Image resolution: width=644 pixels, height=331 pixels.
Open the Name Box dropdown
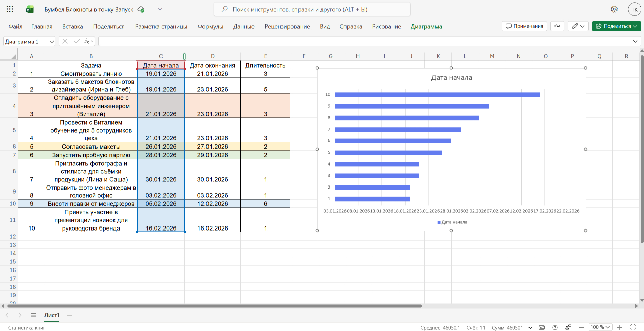[52, 42]
